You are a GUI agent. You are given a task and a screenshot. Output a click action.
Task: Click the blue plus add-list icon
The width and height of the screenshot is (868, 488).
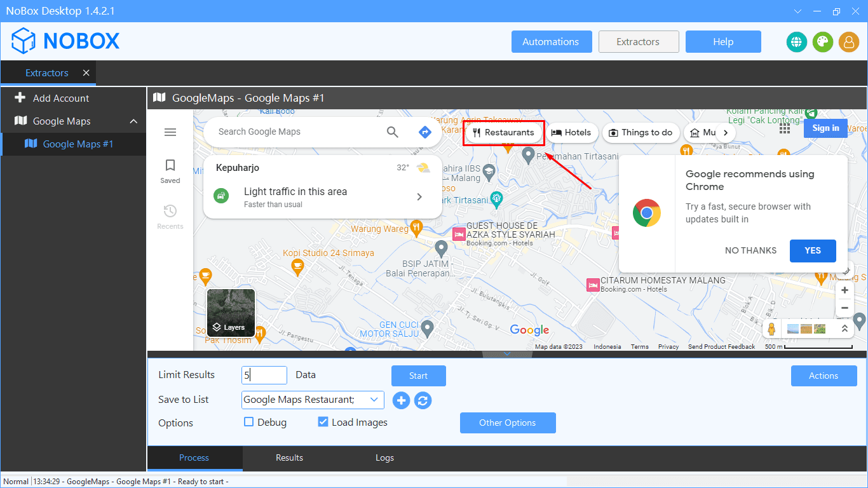click(401, 400)
